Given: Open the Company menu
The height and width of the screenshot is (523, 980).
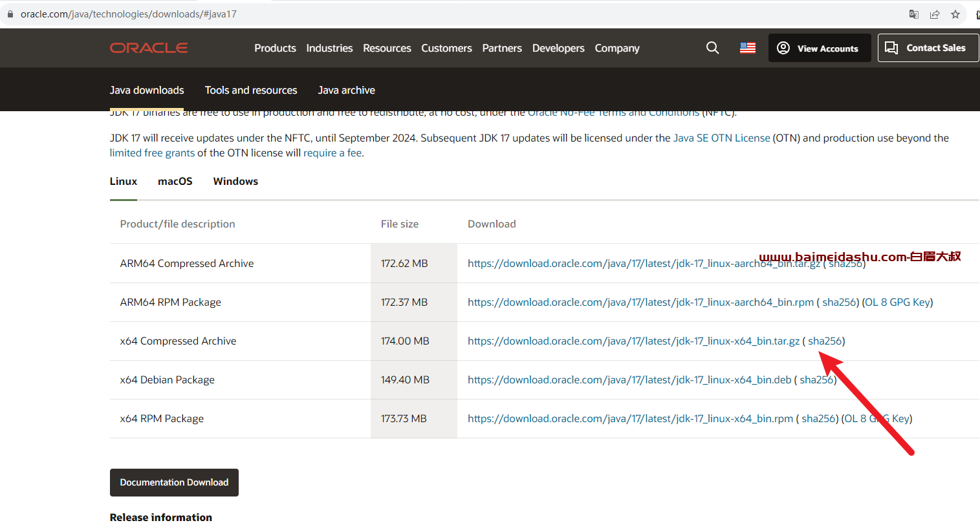Looking at the screenshot, I should pyautogui.click(x=617, y=48).
